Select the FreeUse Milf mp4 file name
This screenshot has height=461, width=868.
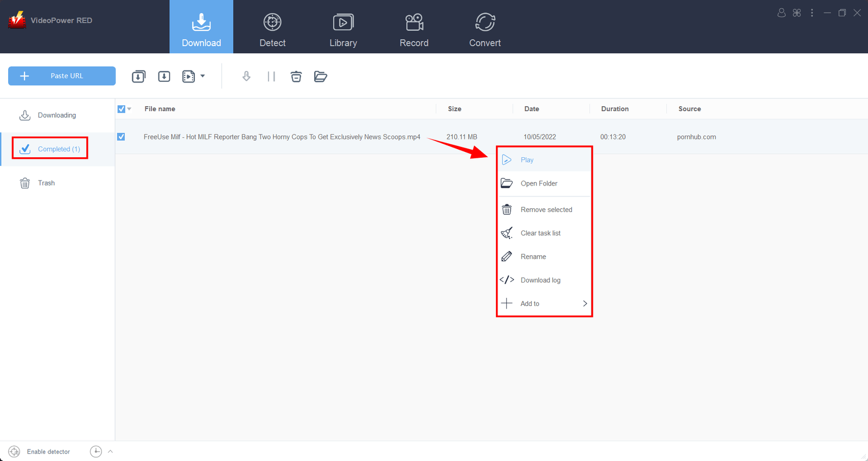point(282,137)
